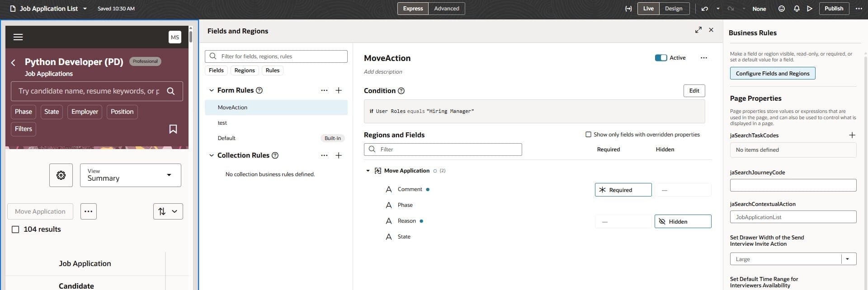
Task: Click the notification bell icon
Action: tap(796, 9)
